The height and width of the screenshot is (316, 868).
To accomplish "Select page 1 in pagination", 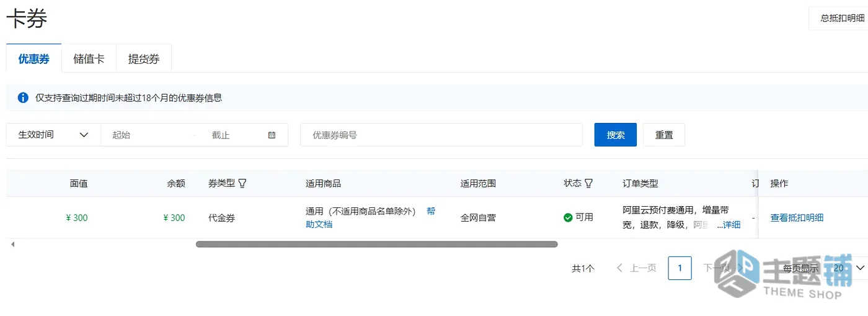I will (680, 268).
